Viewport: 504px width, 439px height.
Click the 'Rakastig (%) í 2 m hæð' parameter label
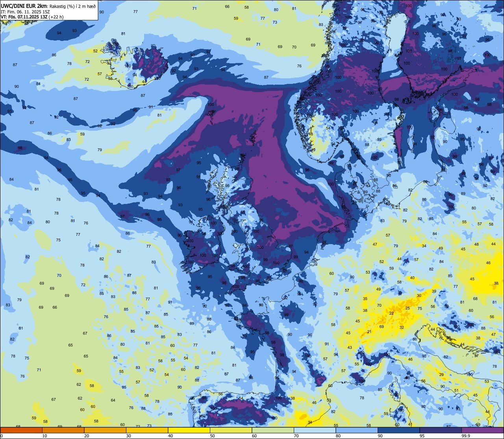click(72, 6)
